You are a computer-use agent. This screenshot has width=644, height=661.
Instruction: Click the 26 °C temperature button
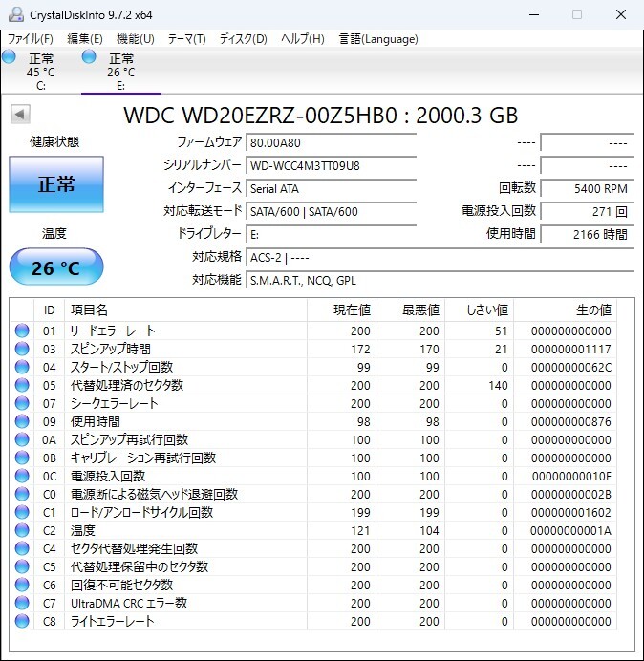point(56,267)
